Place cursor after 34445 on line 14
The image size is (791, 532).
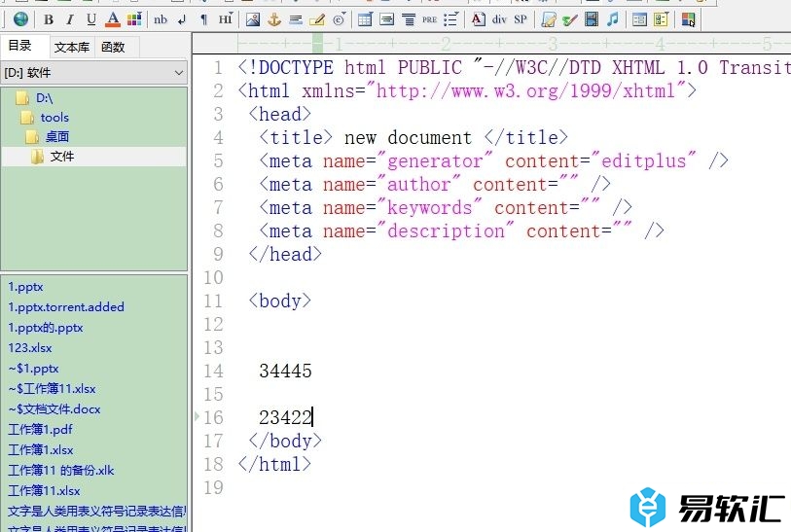click(312, 372)
